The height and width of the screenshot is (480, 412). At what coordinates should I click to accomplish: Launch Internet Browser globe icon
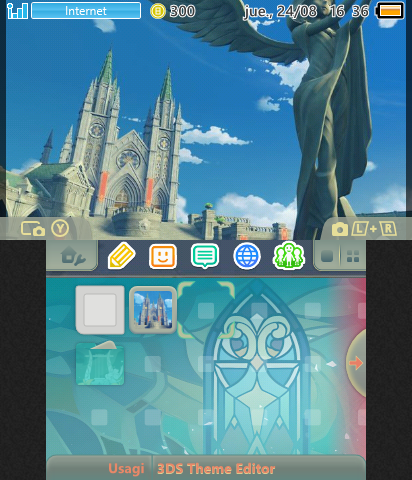pyautogui.click(x=247, y=256)
